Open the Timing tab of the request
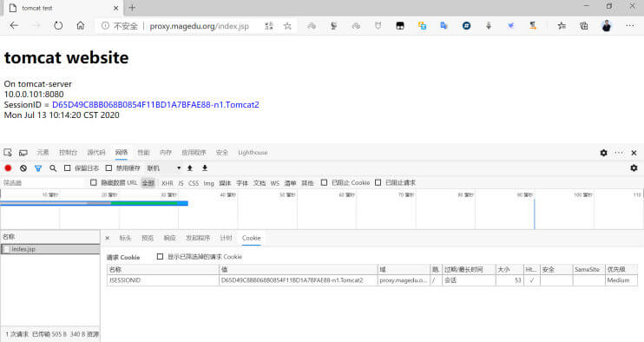644x342 pixels. pyautogui.click(x=226, y=238)
